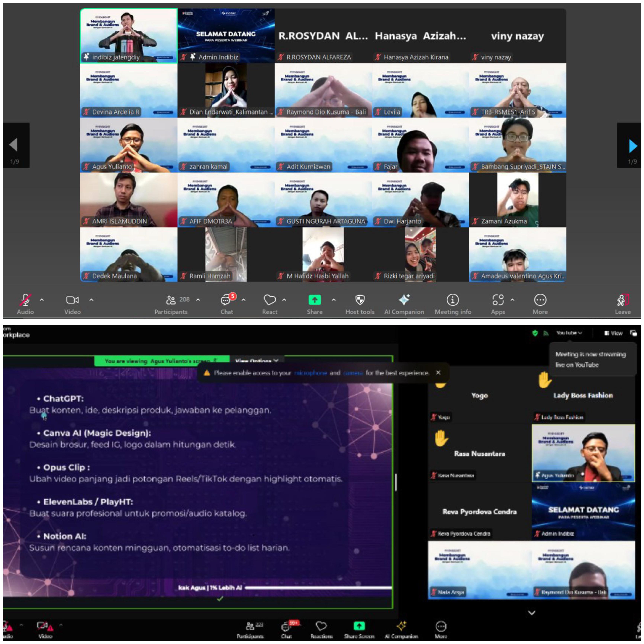Image resolution: width=644 pixels, height=644 pixels.
Task: Click the green Share button
Action: [314, 300]
